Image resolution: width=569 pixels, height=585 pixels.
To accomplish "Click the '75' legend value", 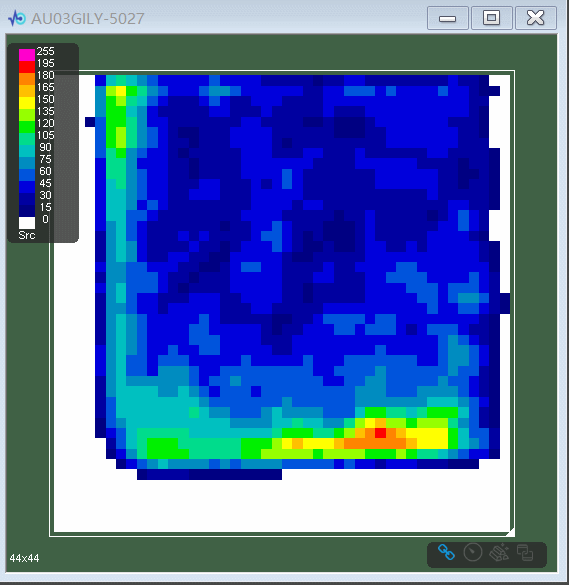I will click(46, 159).
